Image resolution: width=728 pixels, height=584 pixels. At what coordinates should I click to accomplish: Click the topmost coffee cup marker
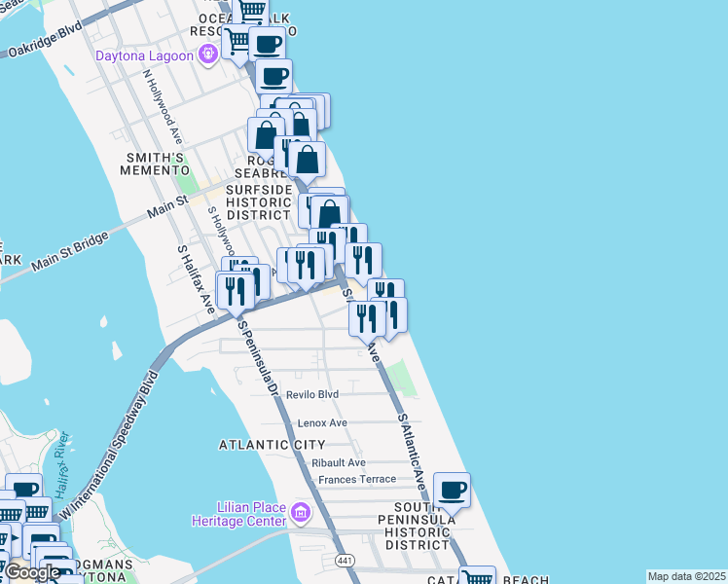click(267, 44)
